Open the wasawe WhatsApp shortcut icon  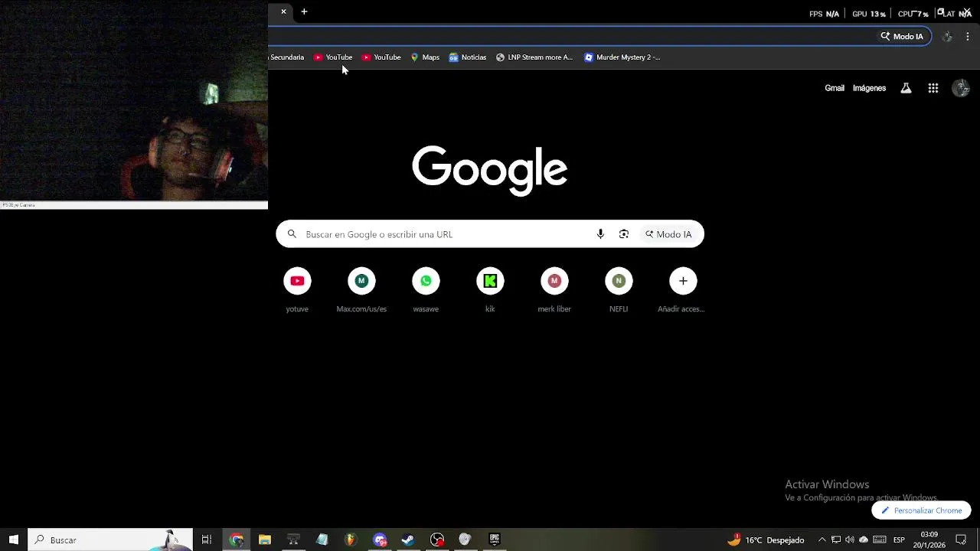pyautogui.click(x=426, y=281)
